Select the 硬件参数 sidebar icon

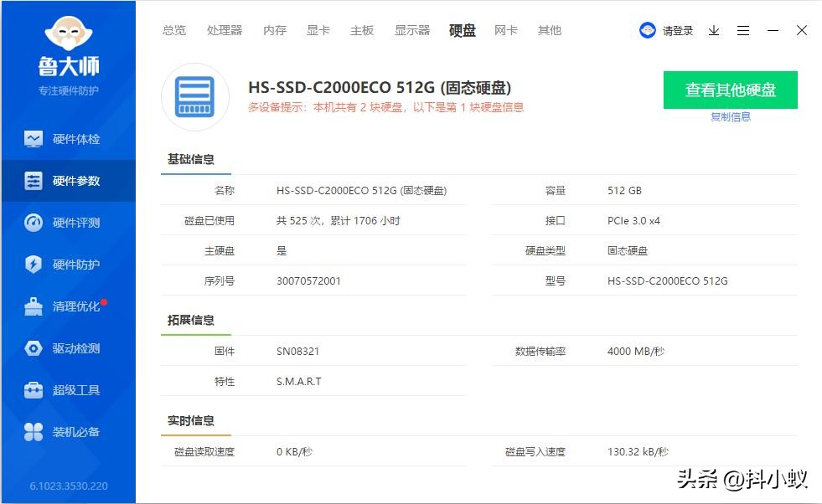pyautogui.click(x=34, y=181)
